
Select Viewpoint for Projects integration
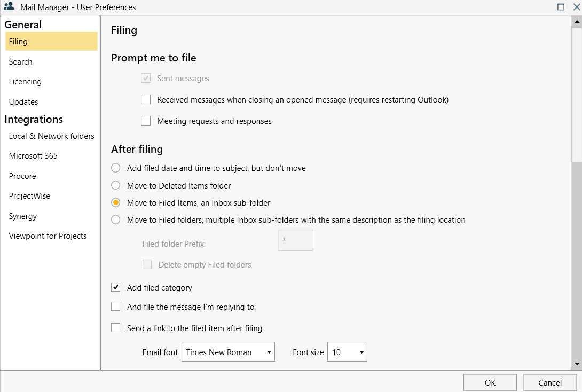tap(48, 236)
